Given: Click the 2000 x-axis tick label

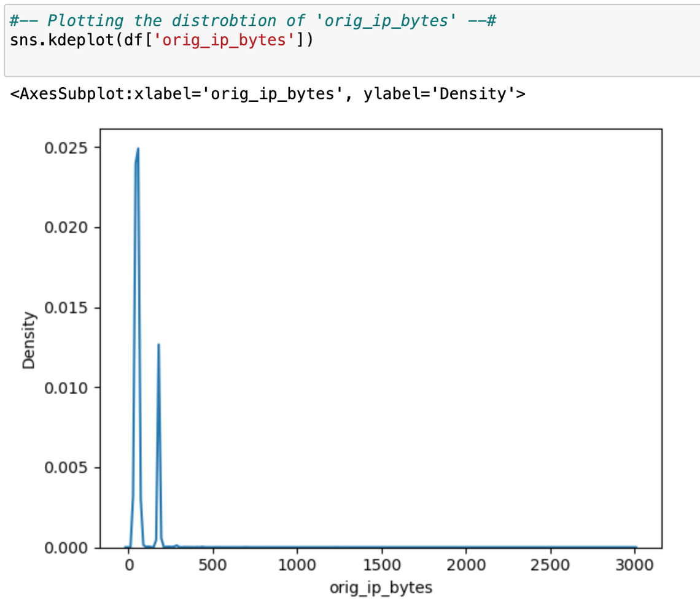Looking at the screenshot, I should [466, 564].
